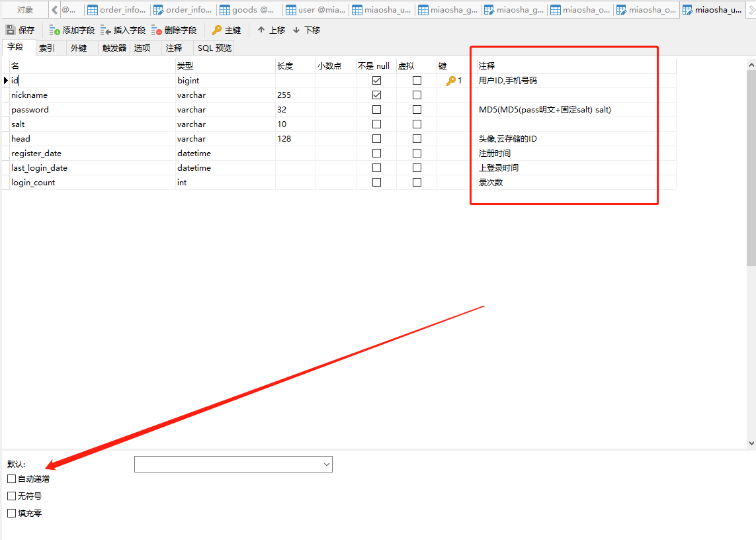This screenshot has height=540, width=756.
Task: Open the goods @ table tab
Action: pos(250,10)
